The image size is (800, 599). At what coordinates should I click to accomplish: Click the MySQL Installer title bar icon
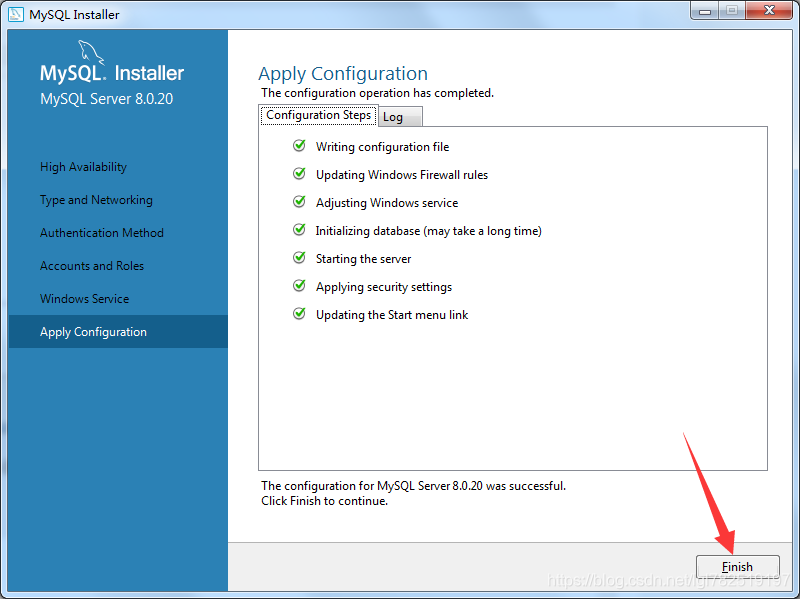[16, 14]
